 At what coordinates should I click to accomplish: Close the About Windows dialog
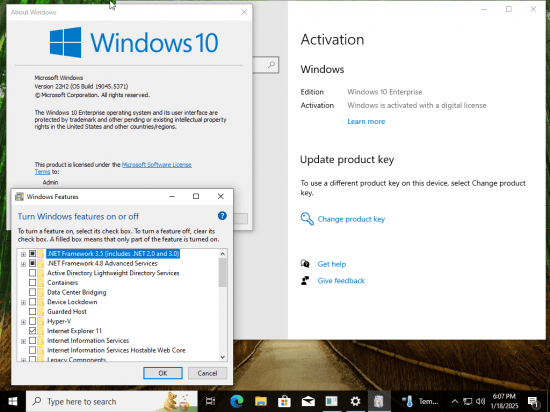244,12
